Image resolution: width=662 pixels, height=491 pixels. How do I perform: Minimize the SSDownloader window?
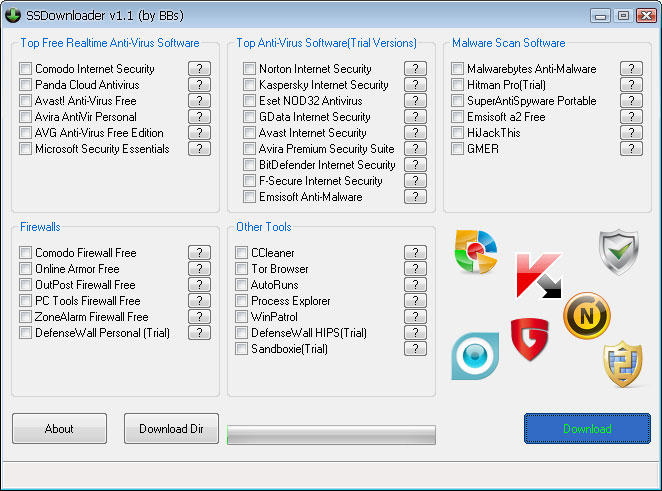(601, 16)
